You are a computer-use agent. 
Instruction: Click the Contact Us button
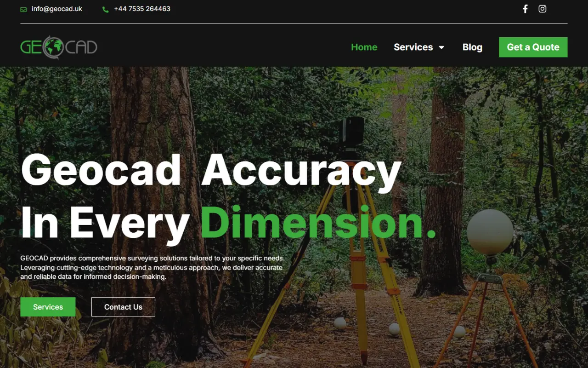pos(123,307)
